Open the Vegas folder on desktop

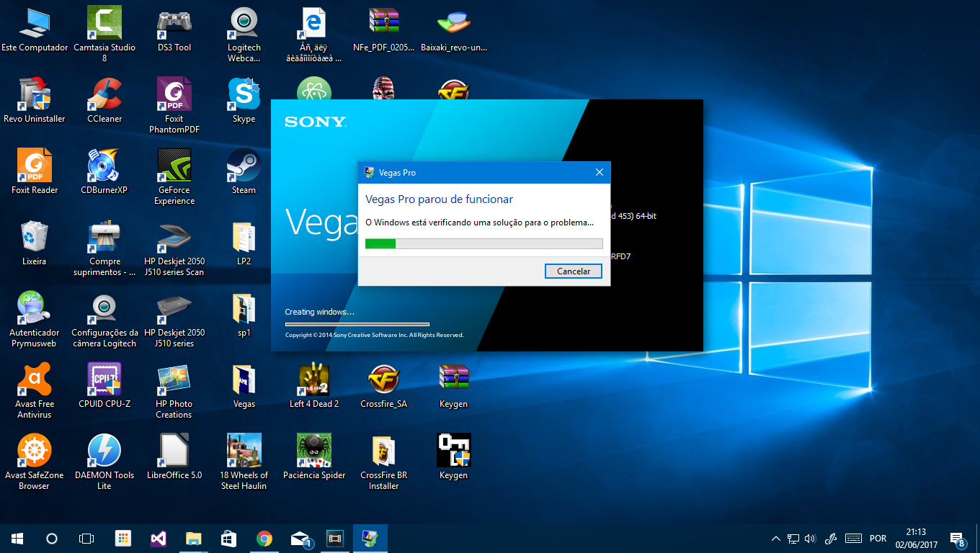pos(244,386)
